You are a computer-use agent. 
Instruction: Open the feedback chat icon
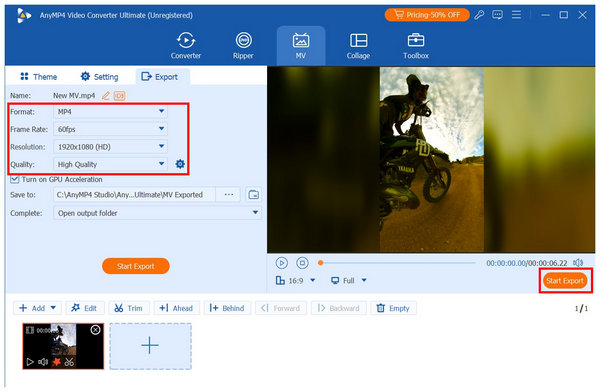(x=497, y=15)
